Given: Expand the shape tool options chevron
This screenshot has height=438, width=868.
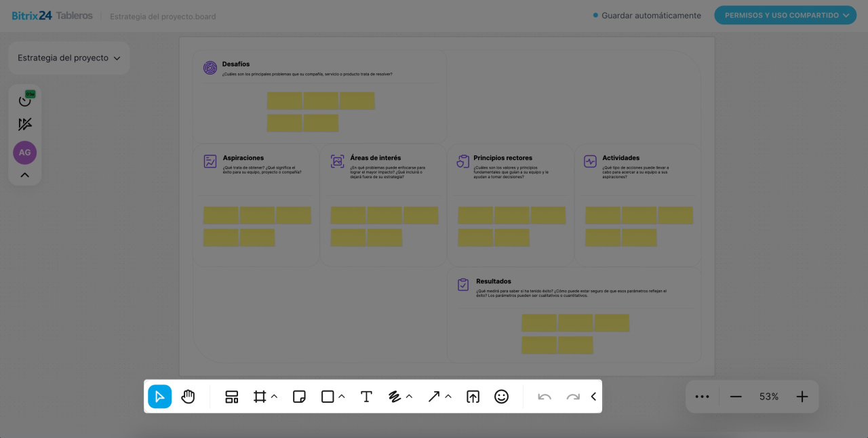Looking at the screenshot, I should [342, 397].
